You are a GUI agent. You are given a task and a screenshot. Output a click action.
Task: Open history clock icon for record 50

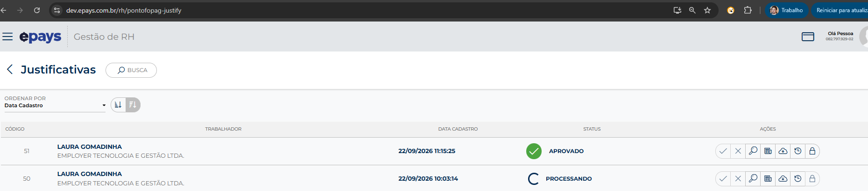[x=798, y=178]
